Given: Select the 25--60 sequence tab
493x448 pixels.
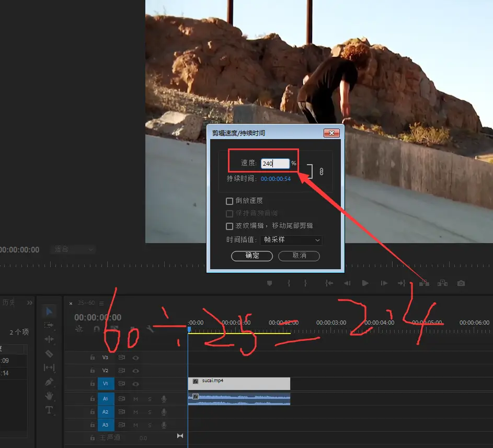Looking at the screenshot, I should (x=86, y=303).
